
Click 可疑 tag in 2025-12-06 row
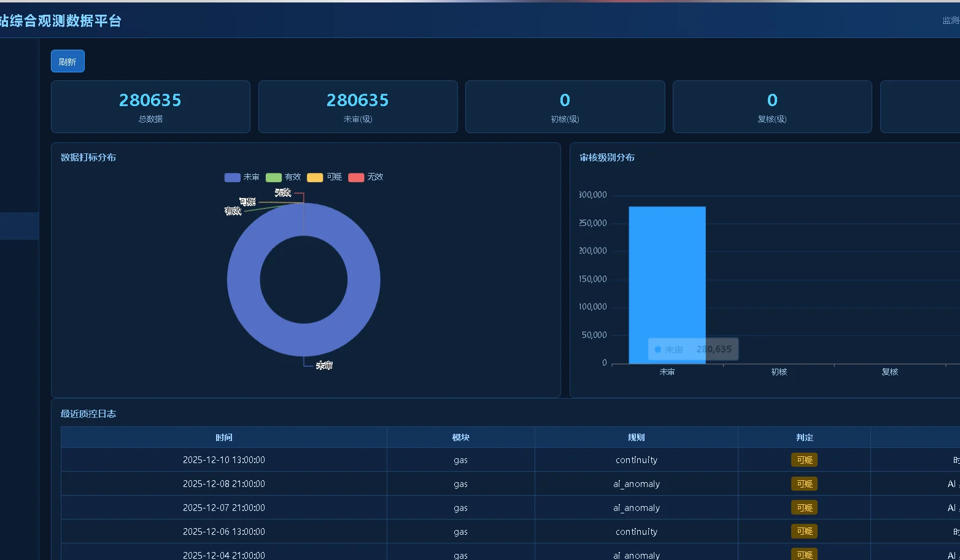pos(804,532)
